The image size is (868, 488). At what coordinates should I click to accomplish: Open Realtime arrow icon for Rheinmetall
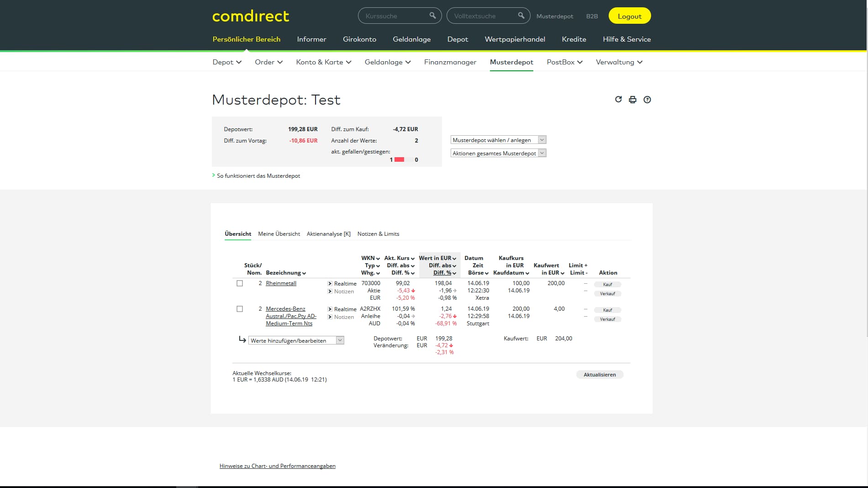coord(330,284)
